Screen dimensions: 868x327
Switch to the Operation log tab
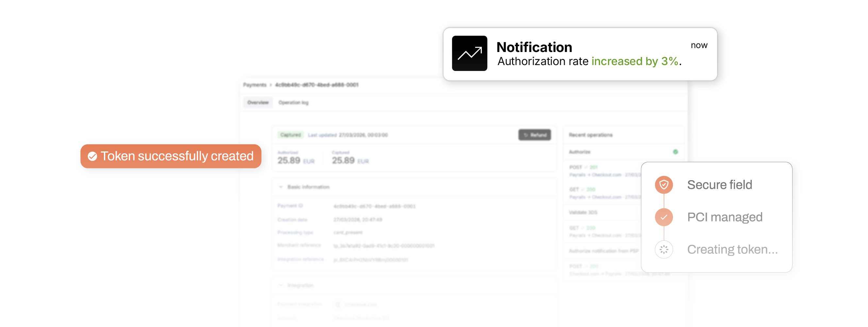(293, 102)
